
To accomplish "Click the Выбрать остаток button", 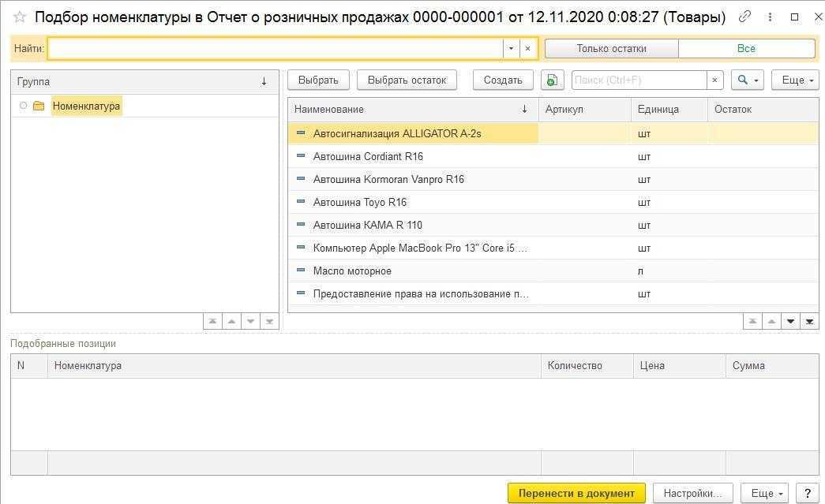I will (407, 80).
